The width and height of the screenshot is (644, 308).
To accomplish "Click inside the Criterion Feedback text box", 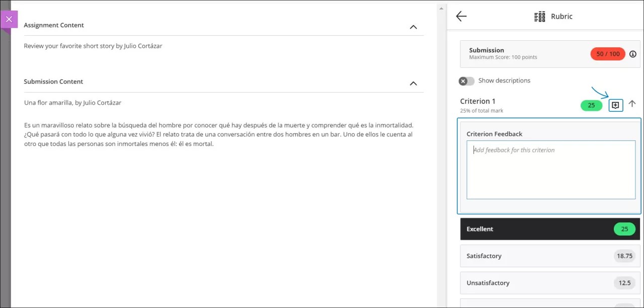I will pyautogui.click(x=550, y=170).
